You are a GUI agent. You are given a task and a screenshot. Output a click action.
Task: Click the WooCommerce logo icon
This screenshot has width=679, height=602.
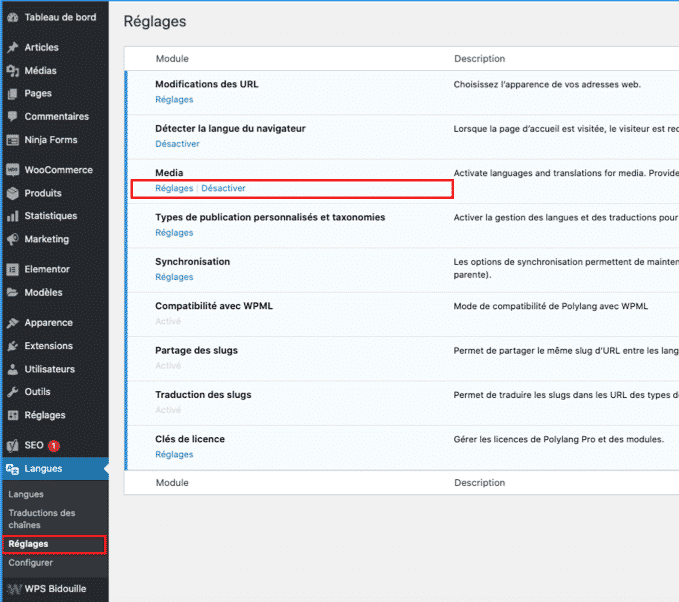pos(13,170)
